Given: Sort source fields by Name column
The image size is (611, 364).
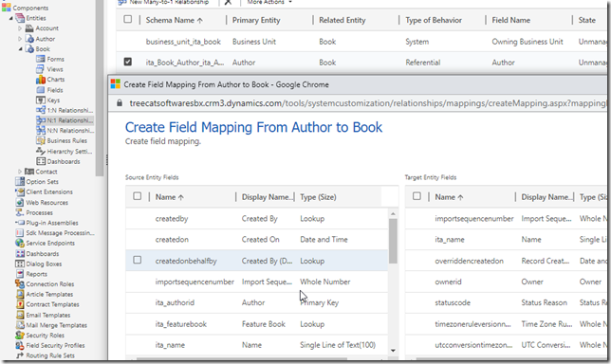Looking at the screenshot, I should [170, 197].
